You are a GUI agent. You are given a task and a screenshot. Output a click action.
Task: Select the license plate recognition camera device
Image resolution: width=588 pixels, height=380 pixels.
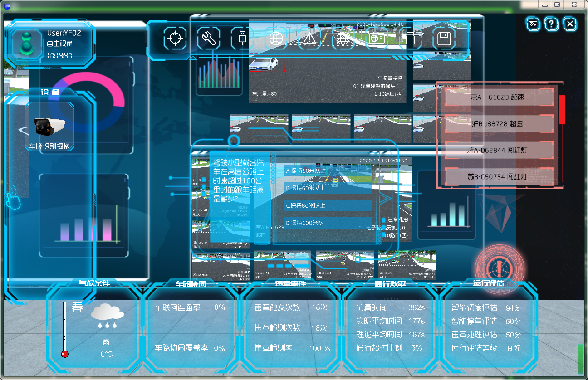[49, 127]
